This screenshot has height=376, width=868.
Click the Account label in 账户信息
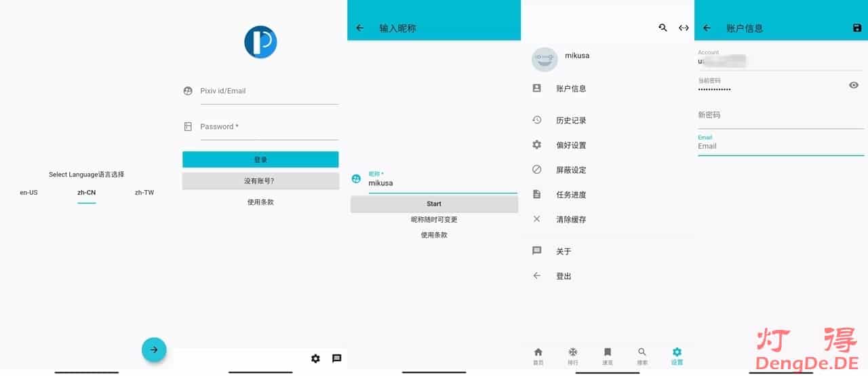(708, 52)
